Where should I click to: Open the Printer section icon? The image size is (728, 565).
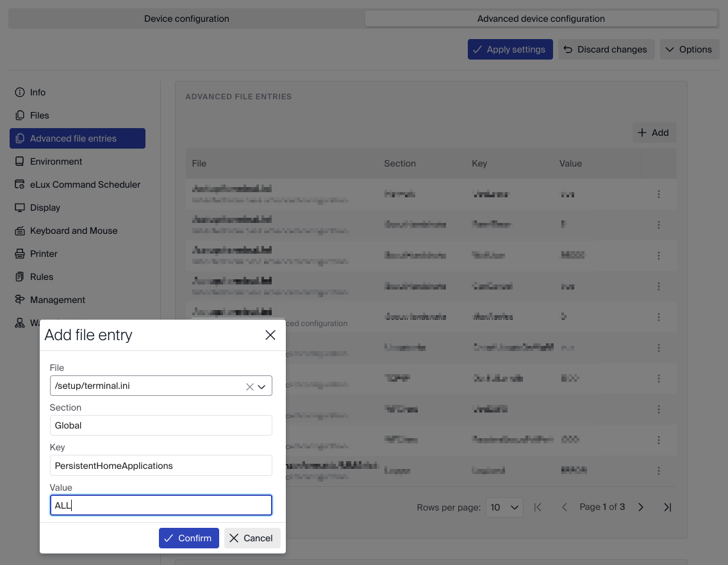coord(20,254)
